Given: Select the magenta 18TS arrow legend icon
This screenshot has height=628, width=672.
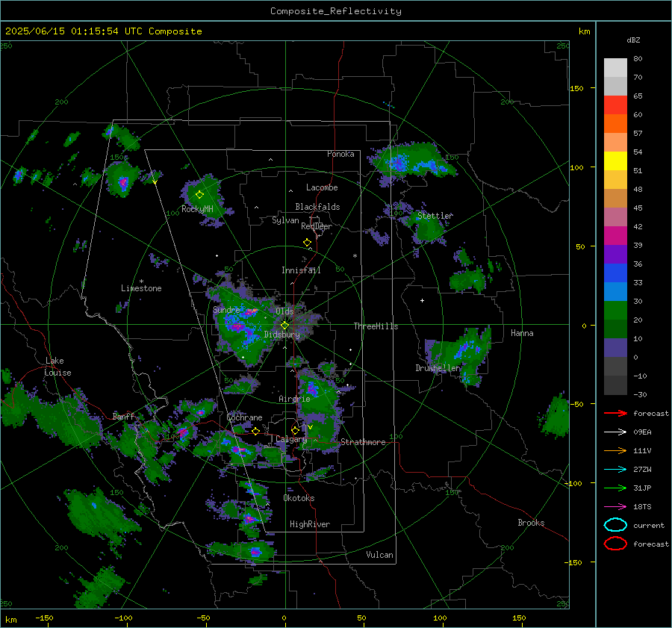Looking at the screenshot, I should [x=615, y=507].
